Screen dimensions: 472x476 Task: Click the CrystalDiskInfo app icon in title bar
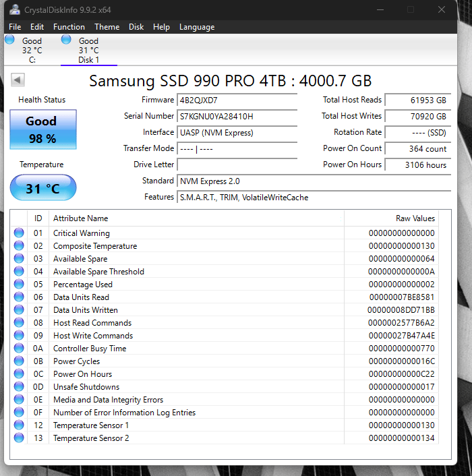14,9
